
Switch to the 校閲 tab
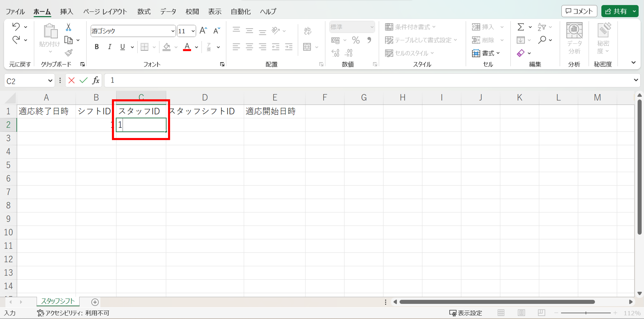pyautogui.click(x=192, y=11)
